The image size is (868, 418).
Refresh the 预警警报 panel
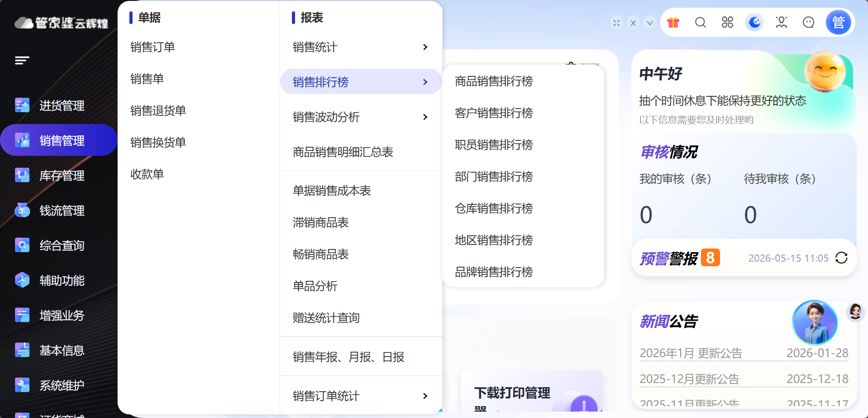841,258
